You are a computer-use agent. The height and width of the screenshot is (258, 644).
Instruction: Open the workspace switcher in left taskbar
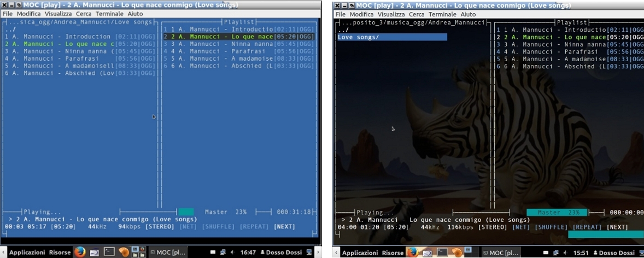(138, 251)
